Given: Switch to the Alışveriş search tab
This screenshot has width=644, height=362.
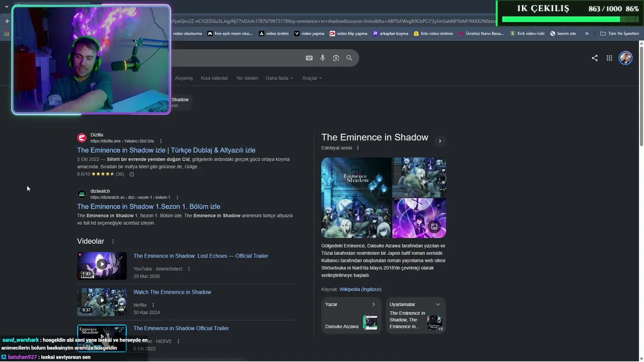Looking at the screenshot, I should pyautogui.click(x=184, y=78).
